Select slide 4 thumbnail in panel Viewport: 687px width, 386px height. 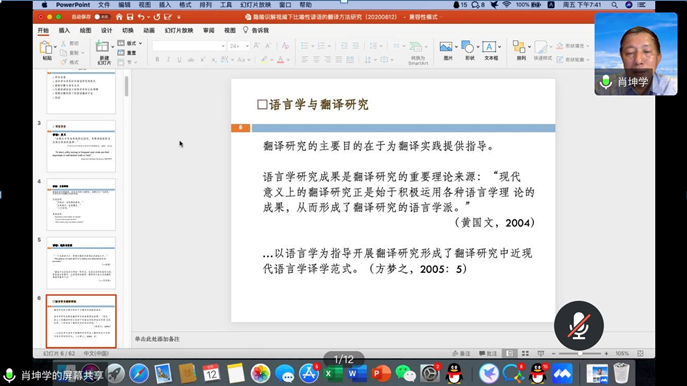(81, 204)
